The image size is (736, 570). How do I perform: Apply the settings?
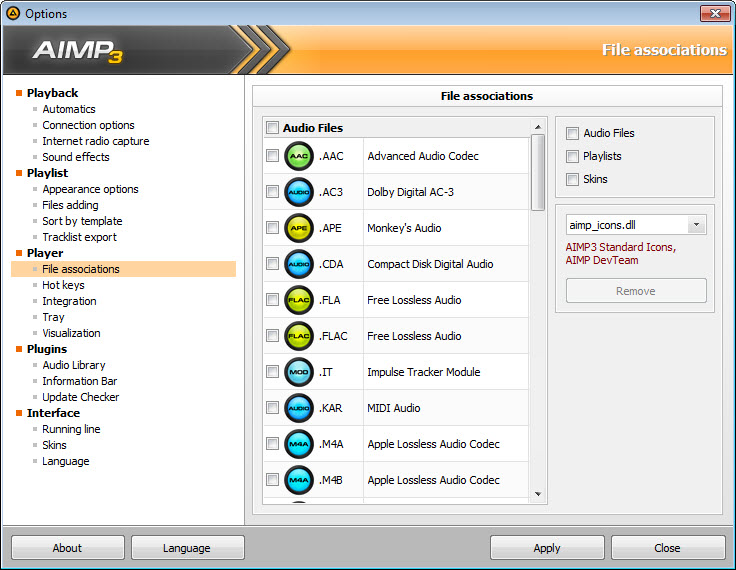point(547,547)
